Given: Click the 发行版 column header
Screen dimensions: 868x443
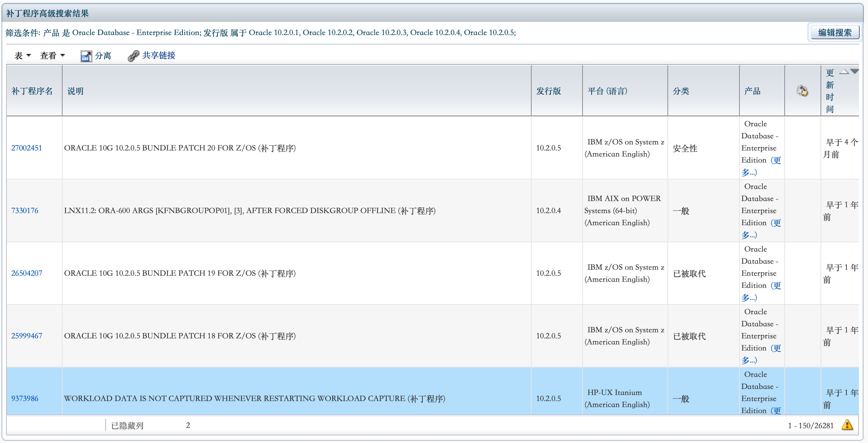Looking at the screenshot, I should pyautogui.click(x=548, y=91).
